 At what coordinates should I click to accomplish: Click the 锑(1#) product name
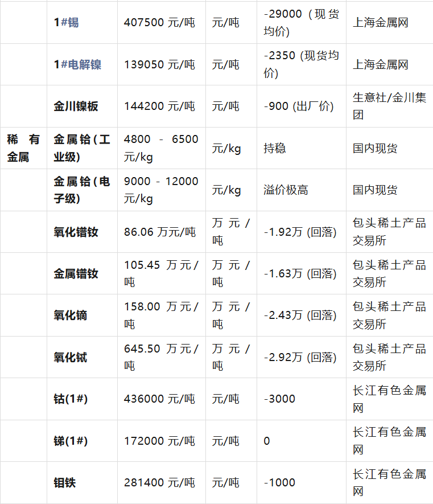coord(71,441)
